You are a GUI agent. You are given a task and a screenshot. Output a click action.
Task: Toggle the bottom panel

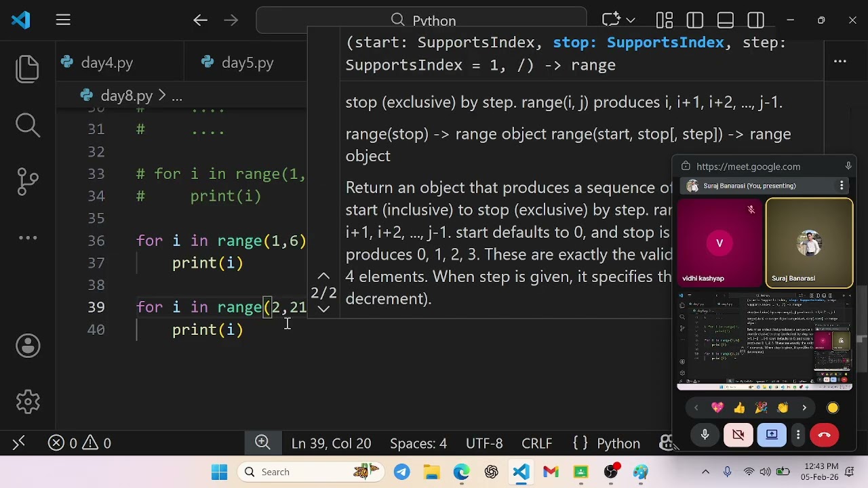tap(726, 20)
